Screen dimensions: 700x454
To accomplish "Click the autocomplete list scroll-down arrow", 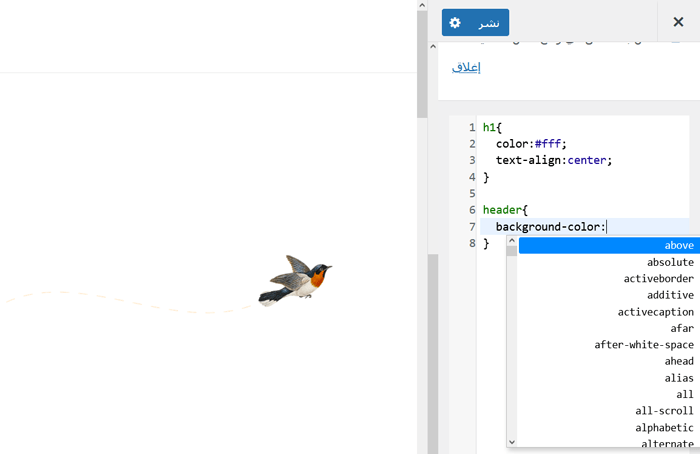I will point(512,441).
